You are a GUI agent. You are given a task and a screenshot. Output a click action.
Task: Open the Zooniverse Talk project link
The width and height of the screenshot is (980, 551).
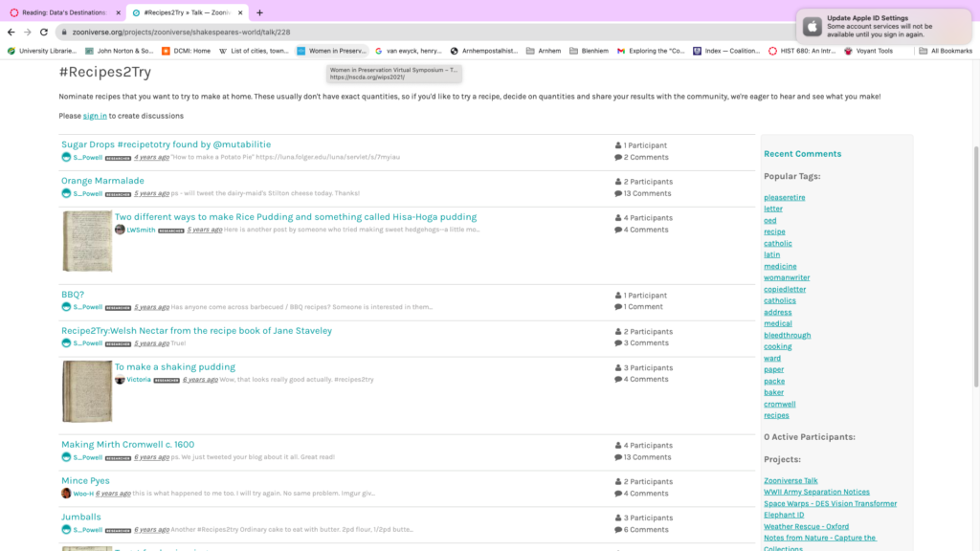click(x=790, y=480)
